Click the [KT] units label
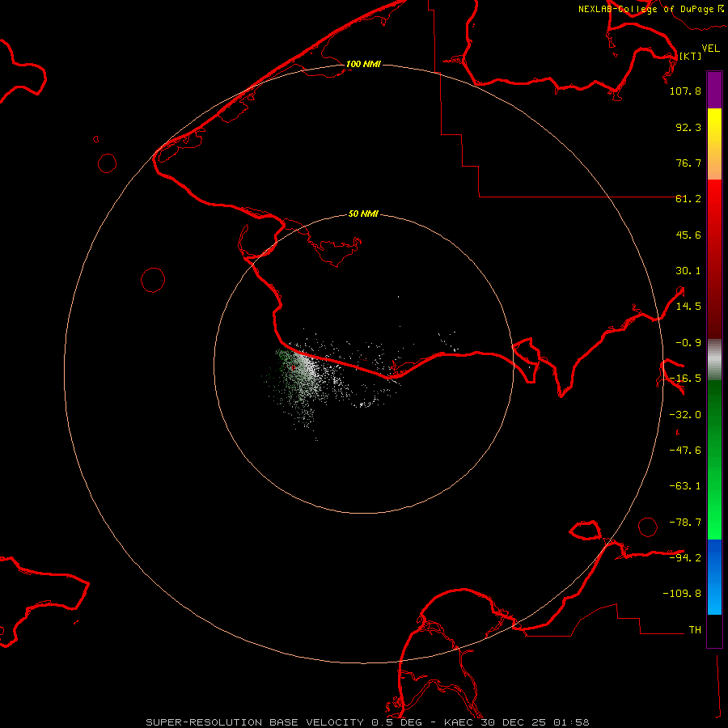The image size is (728, 728). point(690,56)
